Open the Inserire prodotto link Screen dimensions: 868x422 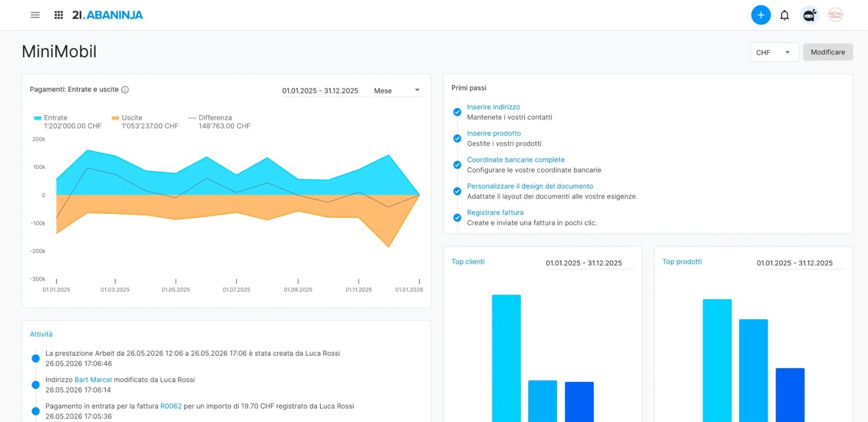coord(494,133)
